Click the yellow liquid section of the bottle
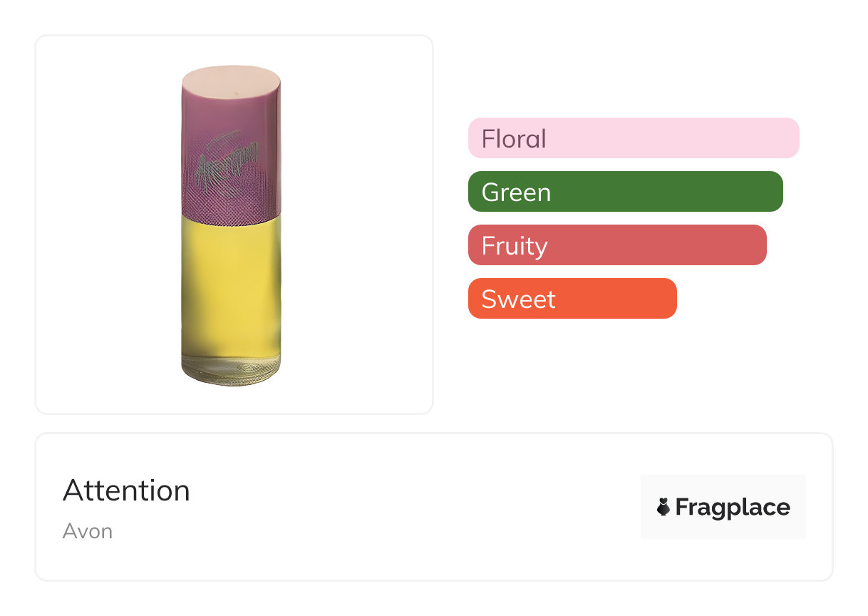868x616 pixels. point(230,285)
